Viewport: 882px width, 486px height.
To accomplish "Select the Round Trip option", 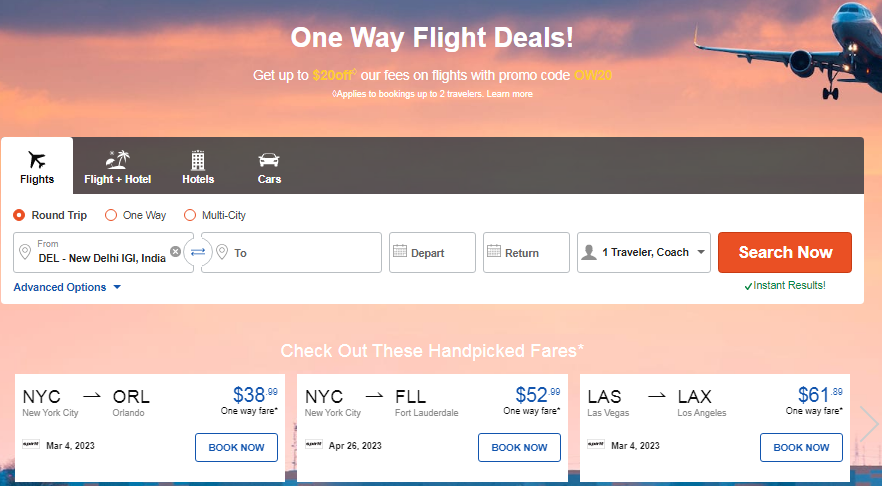I will (x=19, y=215).
